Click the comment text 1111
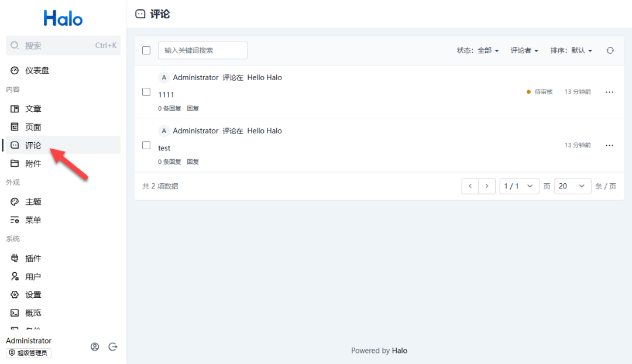 click(166, 94)
